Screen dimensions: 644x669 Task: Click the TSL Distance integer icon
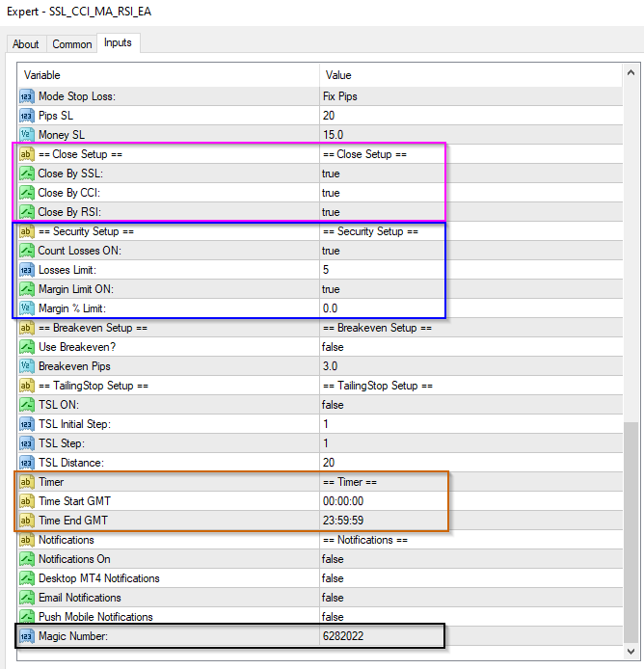[x=26, y=463]
